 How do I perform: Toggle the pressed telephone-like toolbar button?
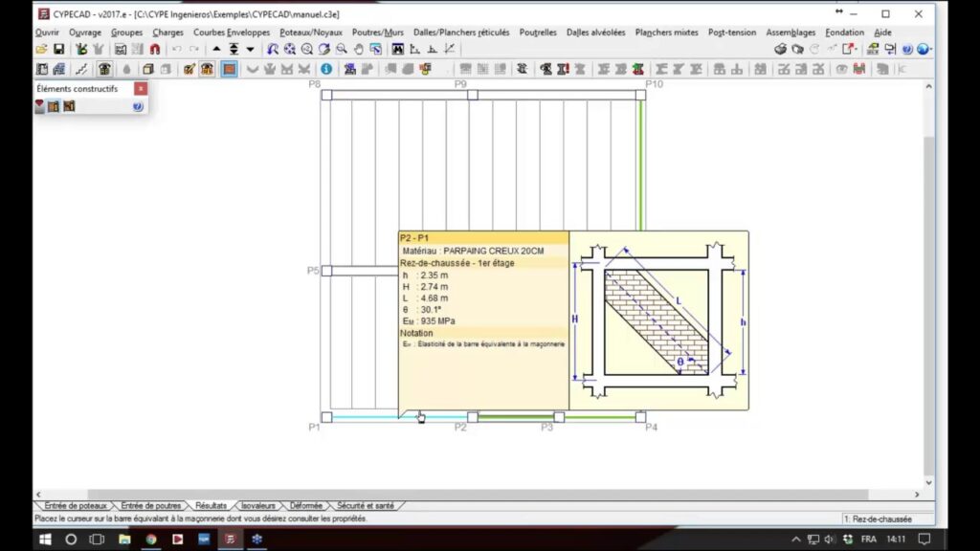(x=104, y=69)
